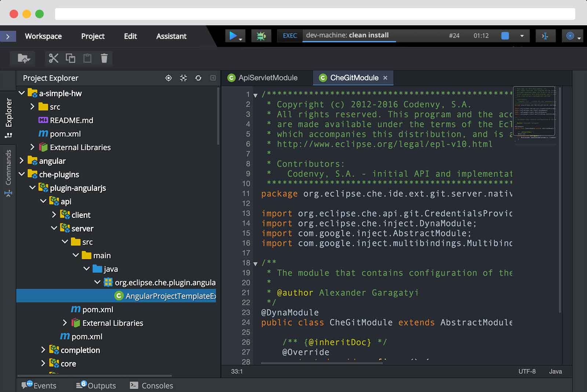This screenshot has height=392, width=587.
Task: Refresh the Project Explorer tree
Action: point(198,78)
